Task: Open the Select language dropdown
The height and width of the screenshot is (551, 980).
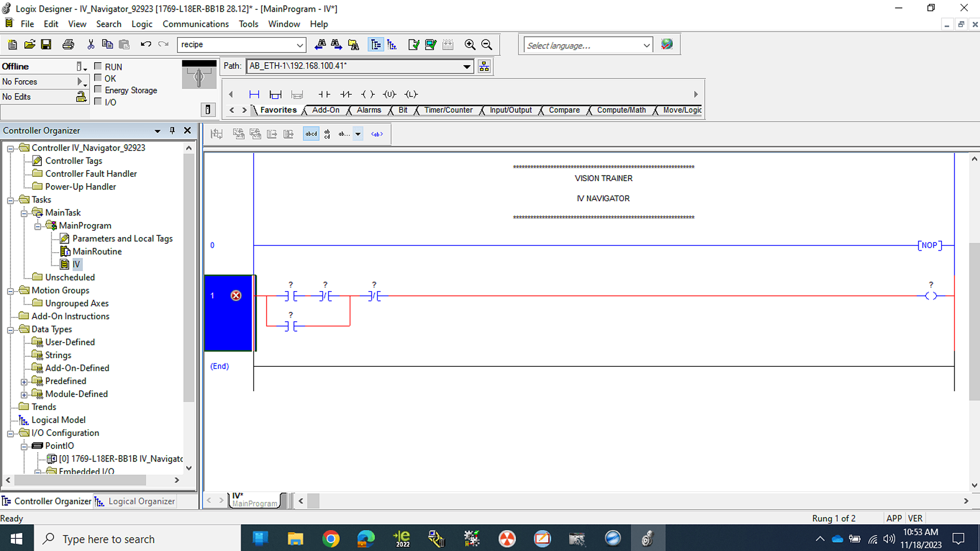Action: [646, 45]
